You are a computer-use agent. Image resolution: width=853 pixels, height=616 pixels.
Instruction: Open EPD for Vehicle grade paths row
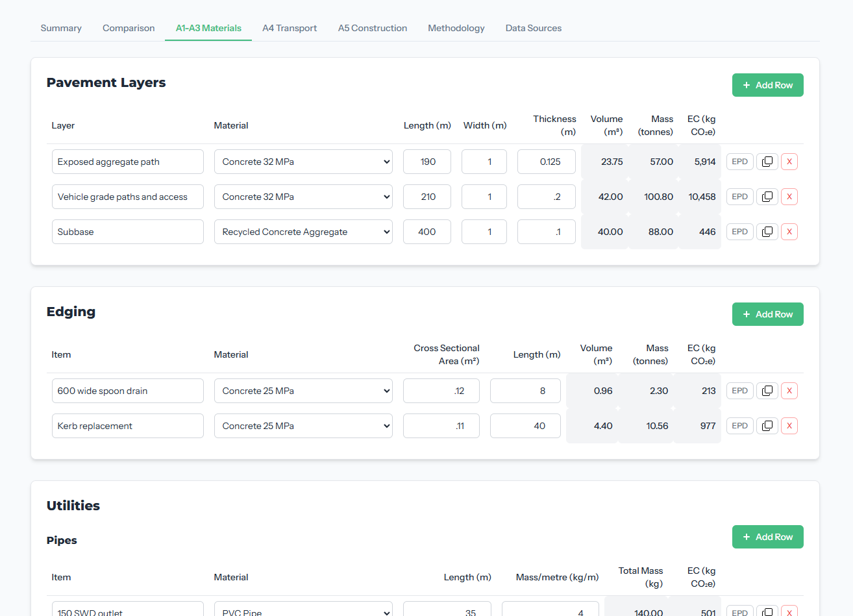tap(740, 197)
